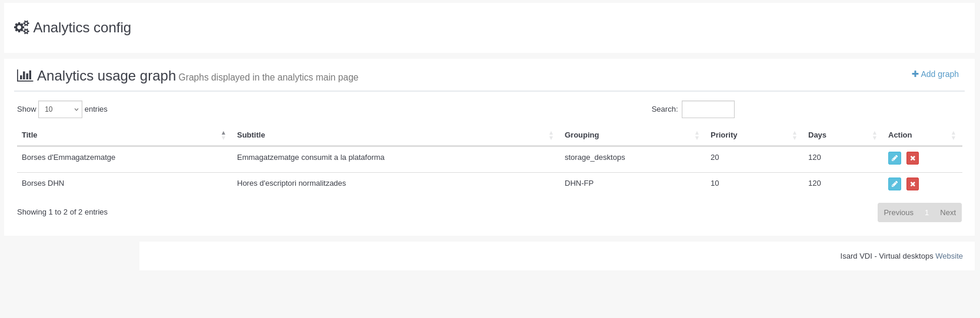
Task: Open the Isard VDI Website link
Action: click(949, 256)
